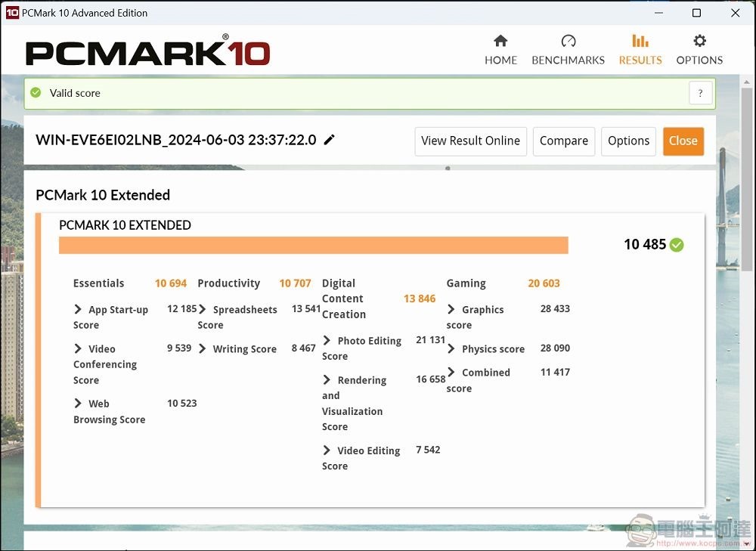Screen dimensions: 756x551
Task: Click the Options button beside Compare
Action: 628,141
